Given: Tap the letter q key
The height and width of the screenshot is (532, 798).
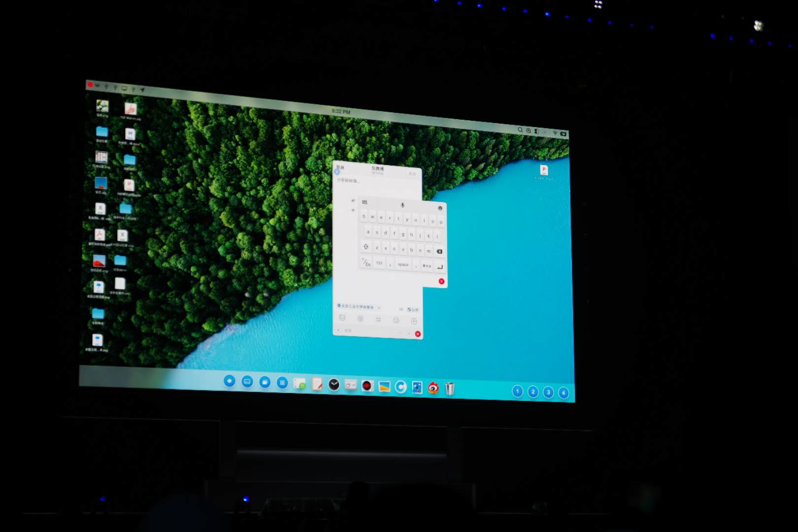Looking at the screenshot, I should click(364, 216).
